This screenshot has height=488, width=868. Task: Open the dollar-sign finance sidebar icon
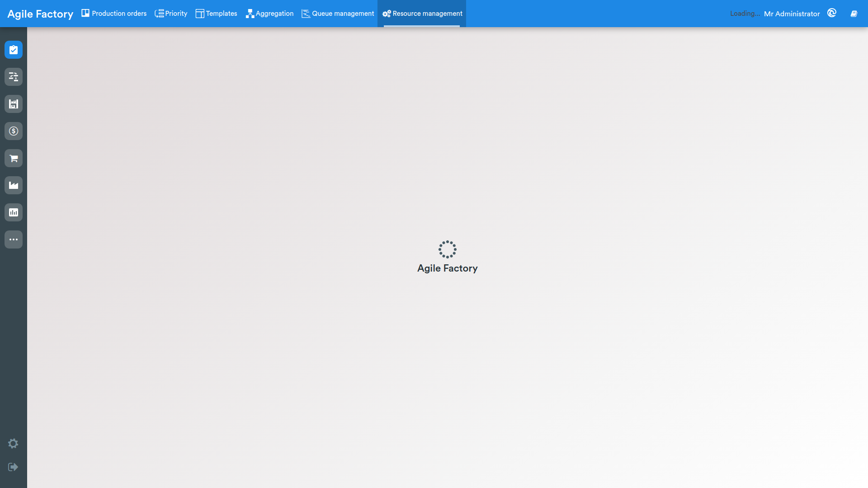pos(14,131)
